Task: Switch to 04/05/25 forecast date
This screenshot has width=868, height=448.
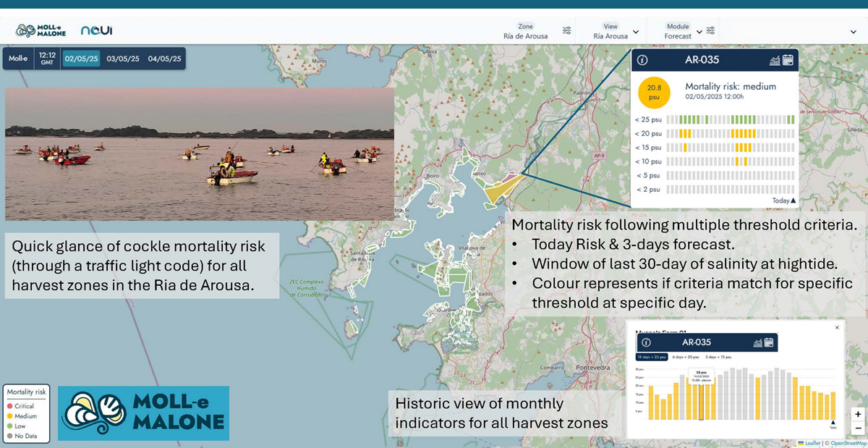Action: [164, 59]
